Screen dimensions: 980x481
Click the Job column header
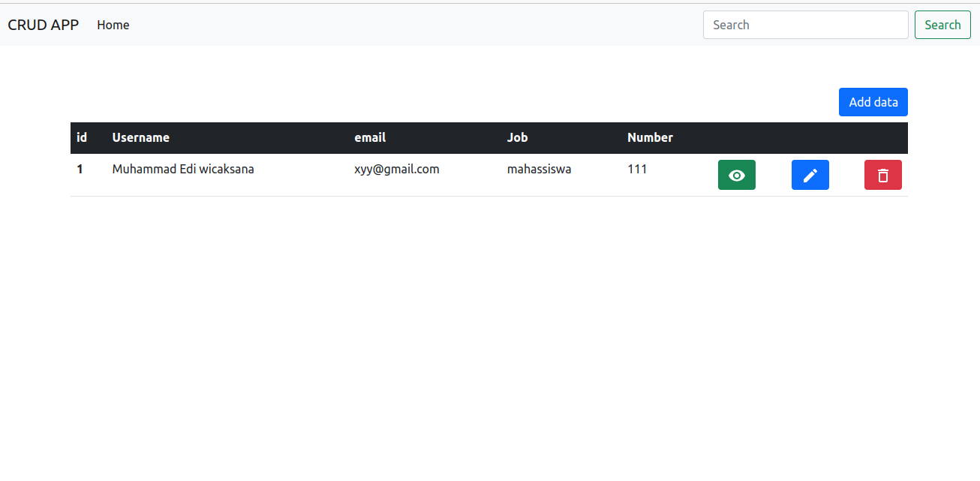point(517,137)
